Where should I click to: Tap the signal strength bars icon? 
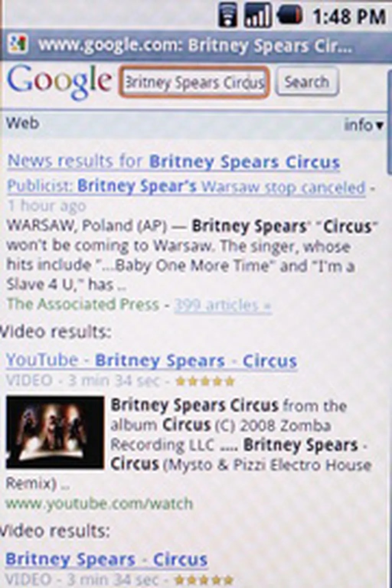[x=257, y=15]
